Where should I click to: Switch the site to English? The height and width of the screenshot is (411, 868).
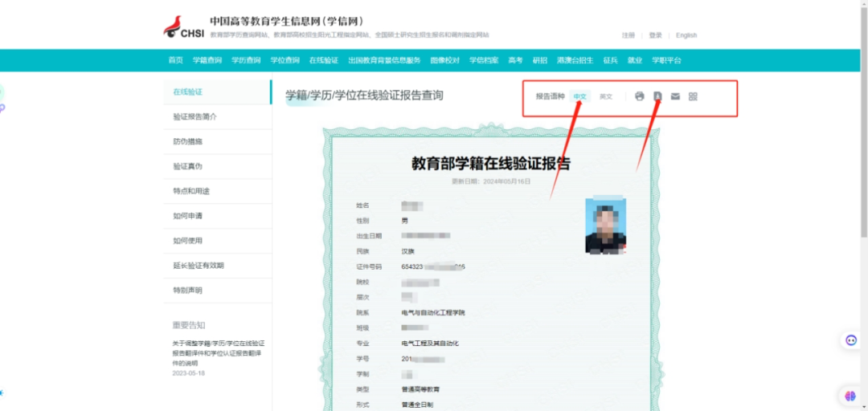(x=686, y=35)
